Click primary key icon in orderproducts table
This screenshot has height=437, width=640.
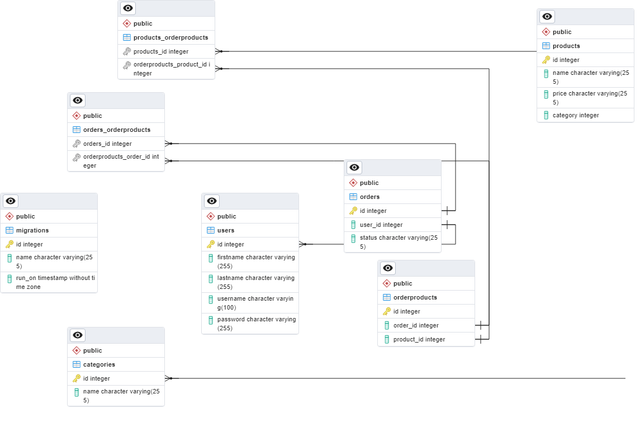point(387,312)
